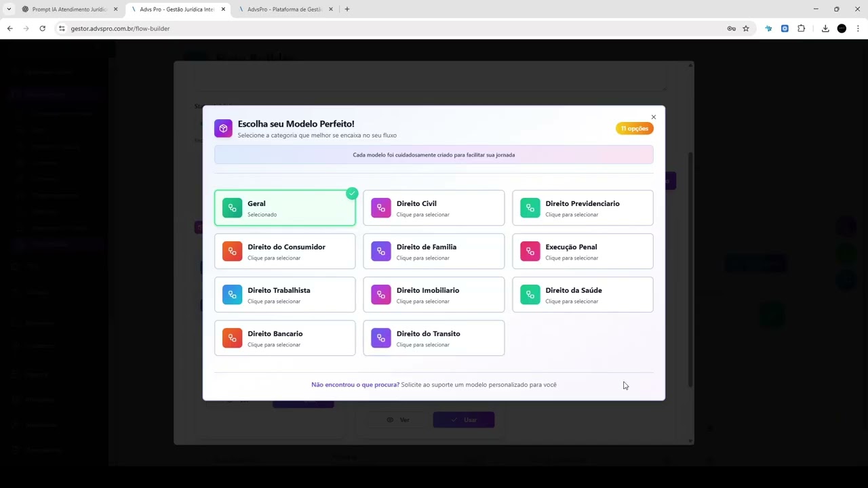This screenshot has height=488, width=868.
Task: Bookmark this page with star icon
Action: 746,28
